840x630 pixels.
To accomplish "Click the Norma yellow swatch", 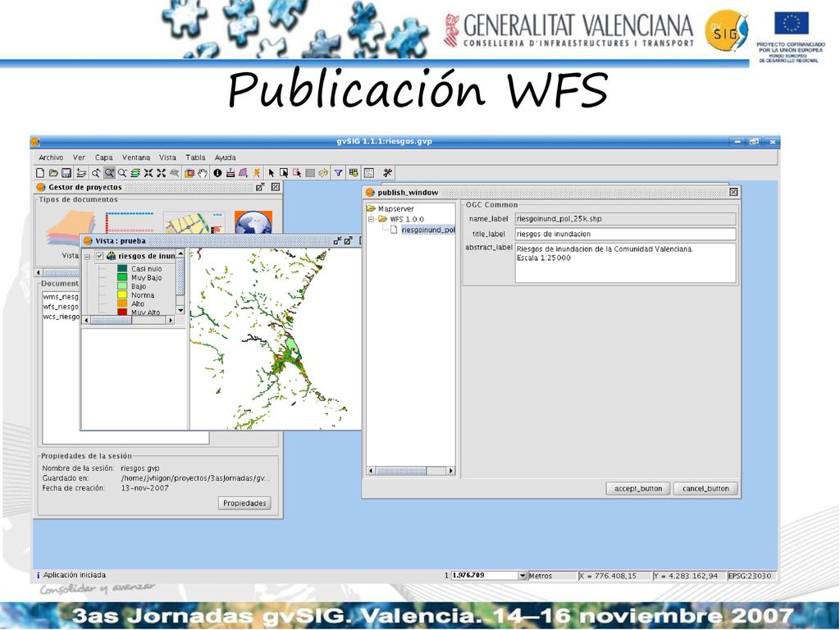I will pos(122,295).
